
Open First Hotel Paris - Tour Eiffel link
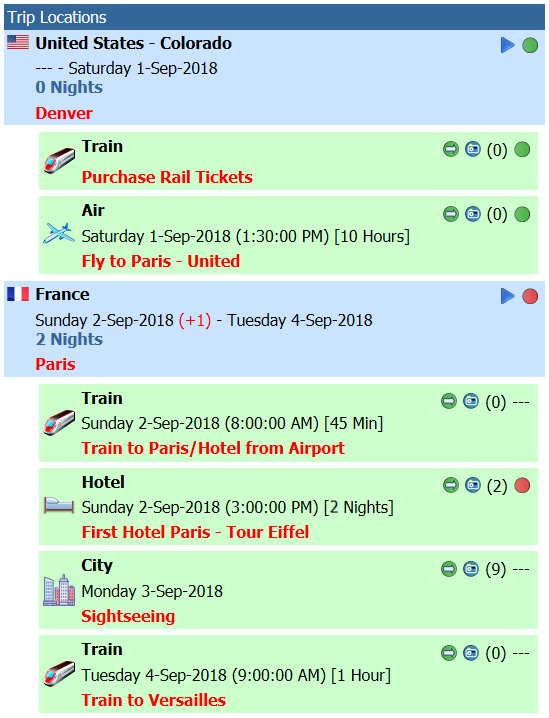(x=196, y=532)
